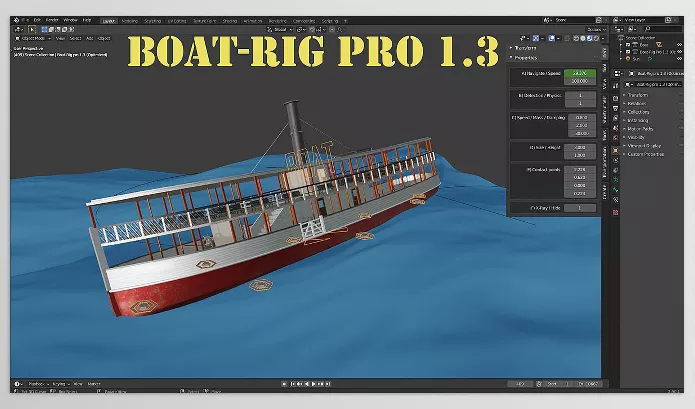Expand the Motion Paths section

[x=640, y=129]
